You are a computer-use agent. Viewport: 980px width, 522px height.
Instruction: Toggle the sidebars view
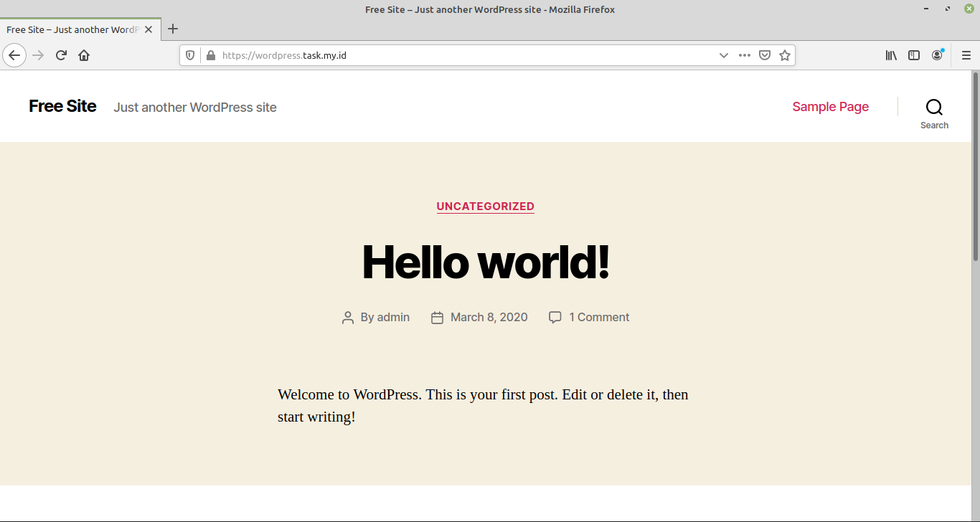tap(914, 55)
